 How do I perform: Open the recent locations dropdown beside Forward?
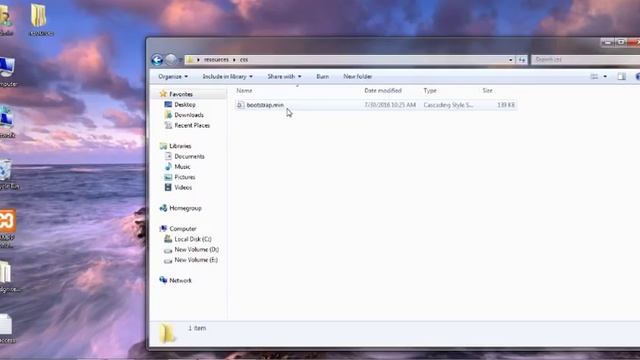click(x=180, y=60)
